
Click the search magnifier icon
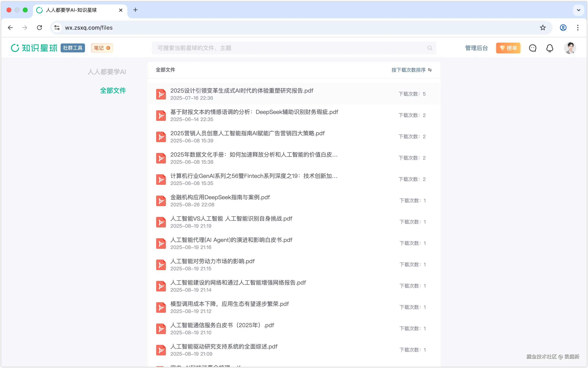coord(430,48)
